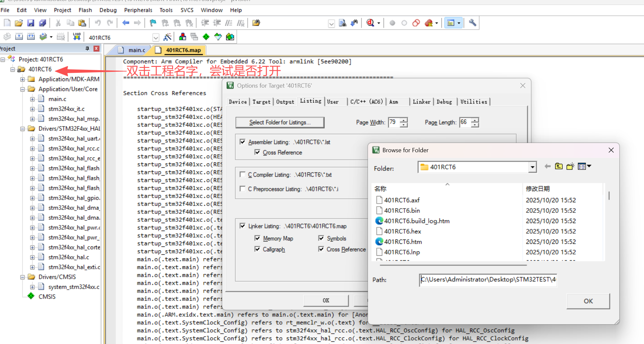The width and height of the screenshot is (644, 344).
Task: Enable the C Compiler Listing checkbox
Action: tap(243, 174)
